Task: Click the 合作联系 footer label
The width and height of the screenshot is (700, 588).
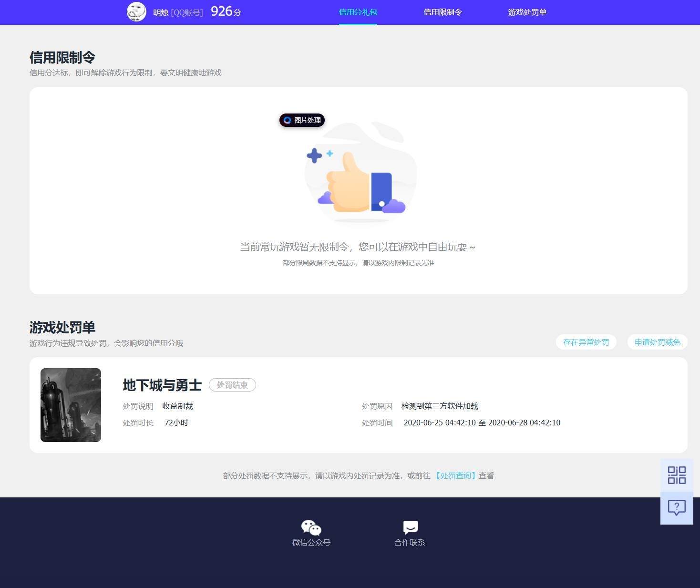Action: (x=410, y=543)
